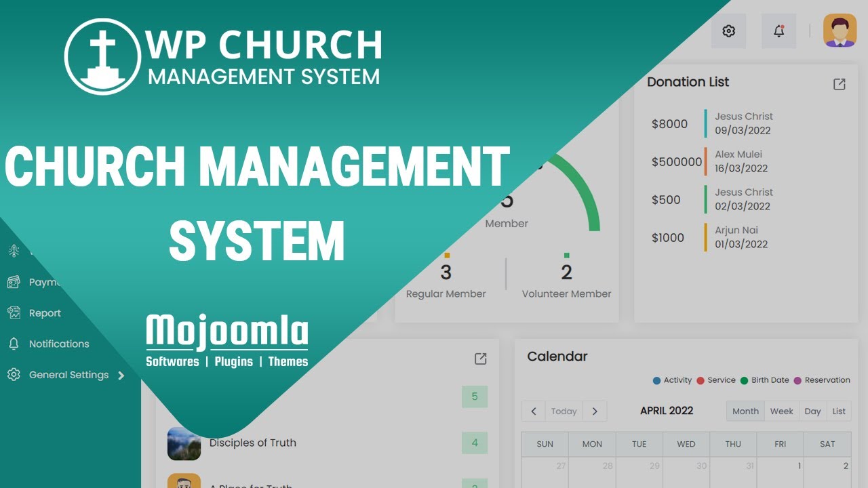
Task: Click the Notifications bell sidebar icon
Action: (14, 344)
